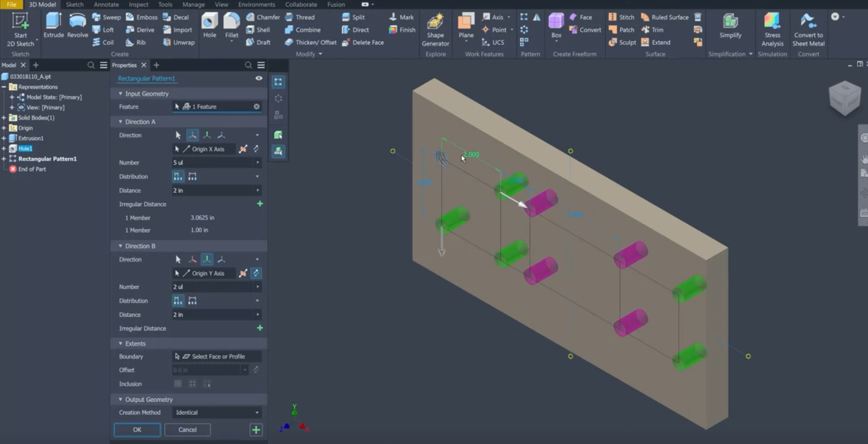Start a 2D Sketch

20,30
